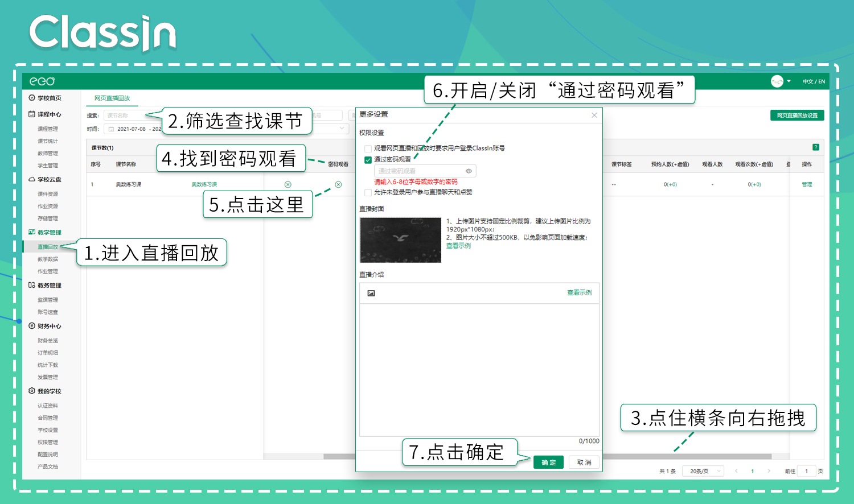The image size is (854, 504).
Task: Check 允许未登录用户参与直播聊天和点赞
Action: [368, 192]
